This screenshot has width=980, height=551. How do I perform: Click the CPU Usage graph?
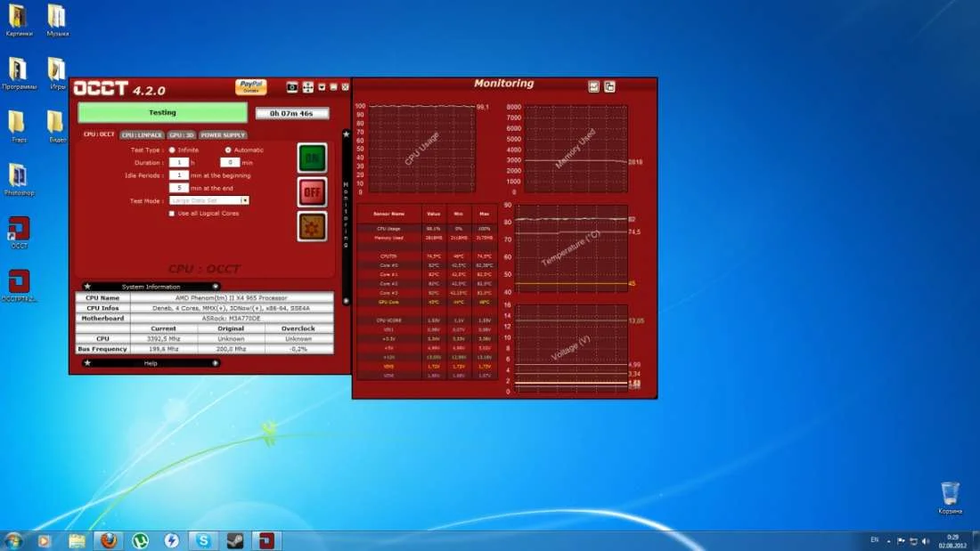coord(422,149)
